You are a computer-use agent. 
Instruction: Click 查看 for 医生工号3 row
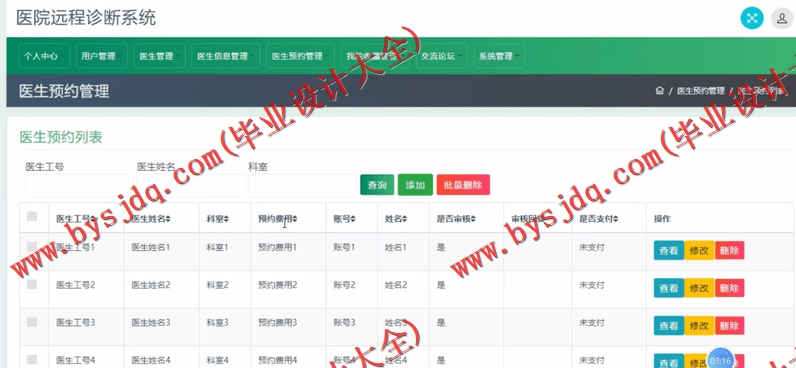coord(669,325)
